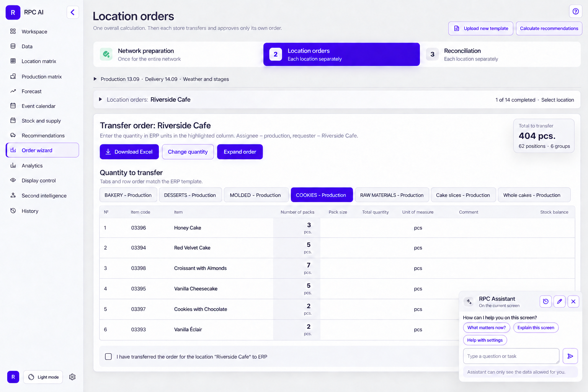Click Upload new template button
588x392 pixels.
coord(481,28)
